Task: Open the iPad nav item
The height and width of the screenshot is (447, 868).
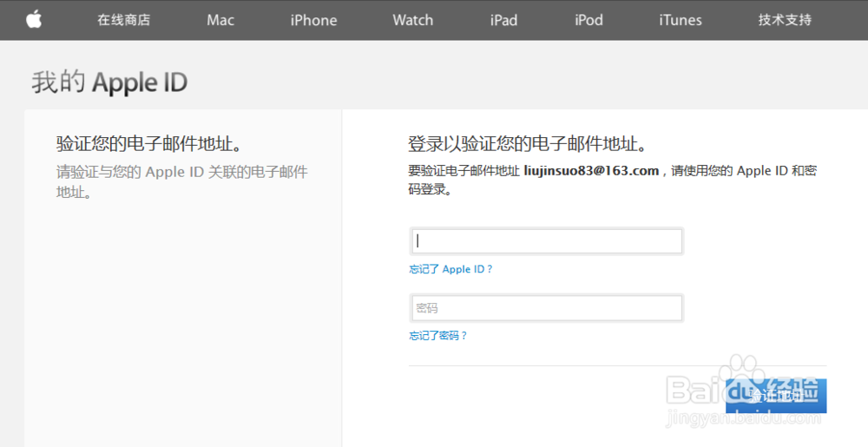Action: [503, 20]
